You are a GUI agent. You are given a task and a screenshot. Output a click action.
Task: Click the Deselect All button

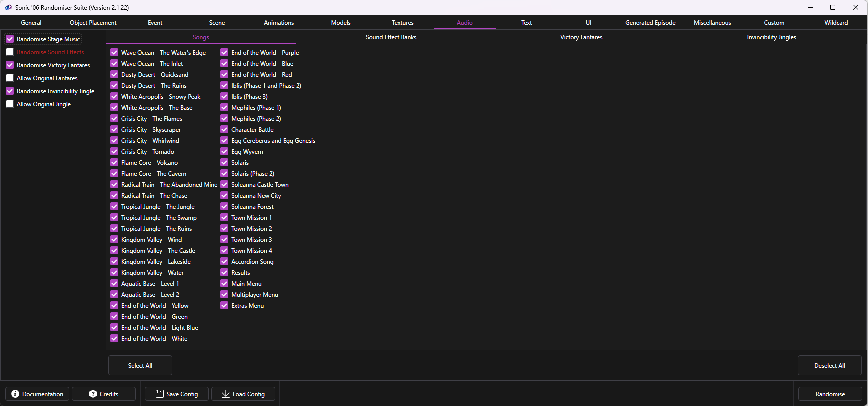[x=830, y=365]
